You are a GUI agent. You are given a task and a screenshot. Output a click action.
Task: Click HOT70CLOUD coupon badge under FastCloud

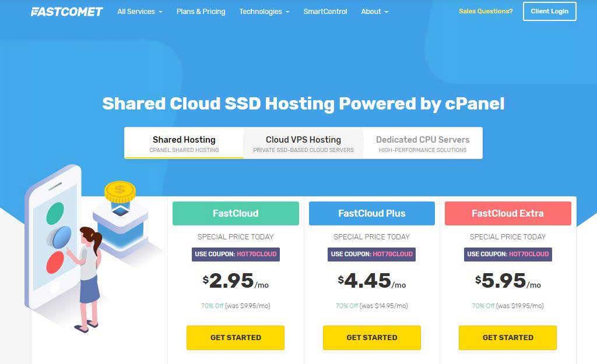(x=236, y=254)
